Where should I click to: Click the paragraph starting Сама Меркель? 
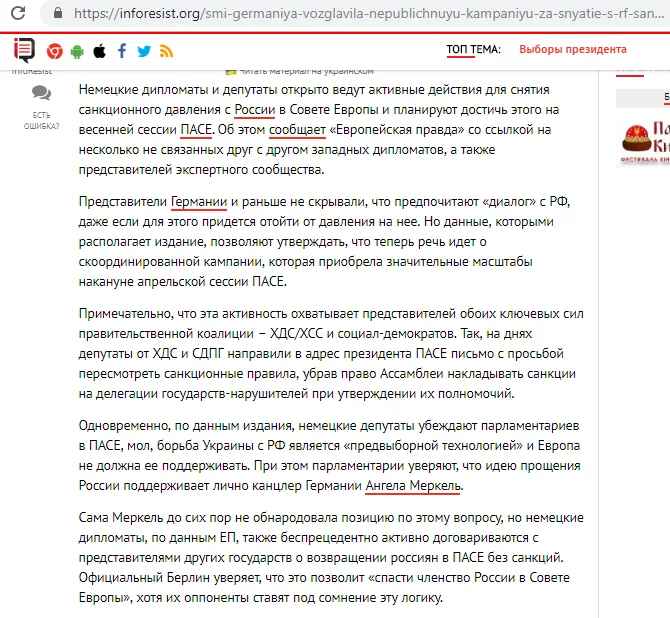click(x=331, y=557)
